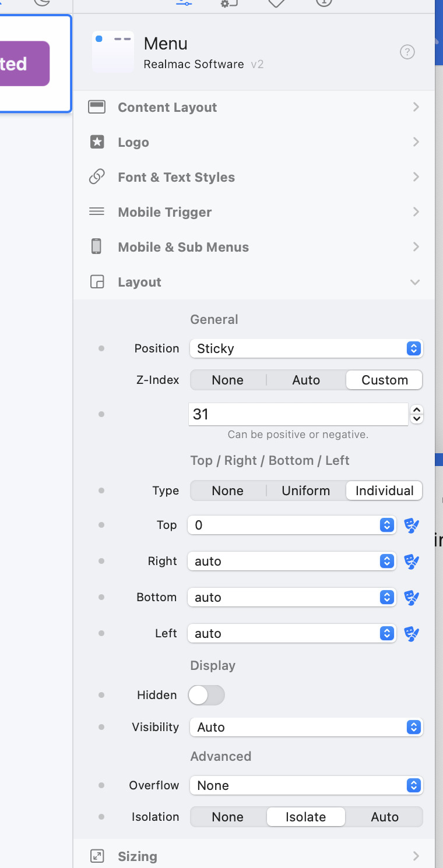Click the Menu component thumbnail icon
This screenshot has width=443, height=868.
[113, 52]
